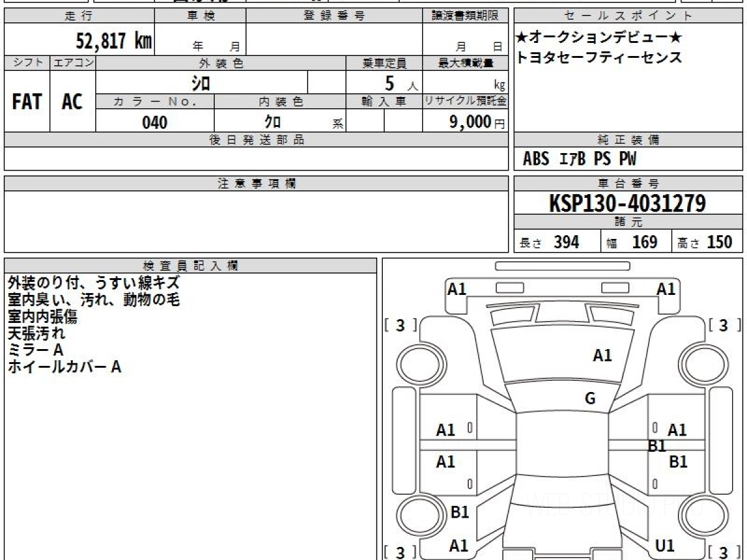Click the B1 mark beside the lower-left wheel
This screenshot has height=560, width=747.
click(459, 512)
